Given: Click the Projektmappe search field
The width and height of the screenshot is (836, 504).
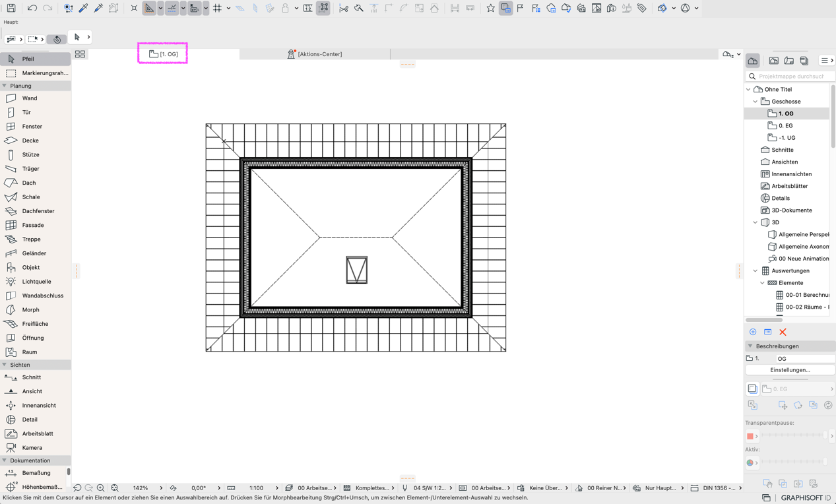Looking at the screenshot, I should point(790,77).
